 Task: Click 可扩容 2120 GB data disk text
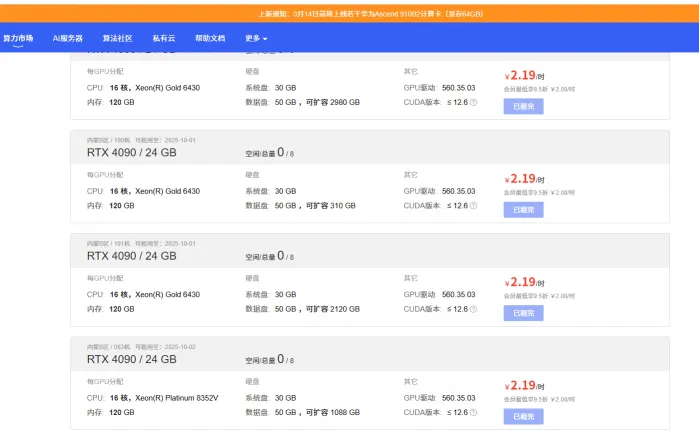click(x=333, y=309)
